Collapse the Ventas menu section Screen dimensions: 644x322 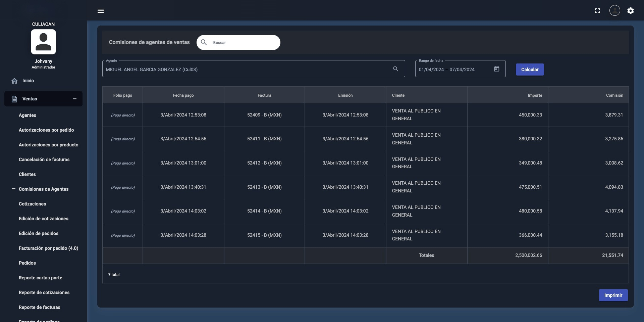pos(75,99)
